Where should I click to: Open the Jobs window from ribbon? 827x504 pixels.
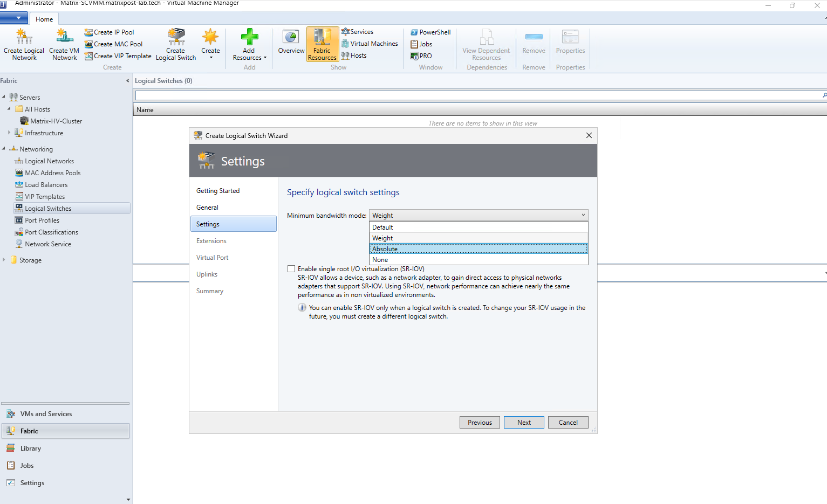tap(421, 44)
